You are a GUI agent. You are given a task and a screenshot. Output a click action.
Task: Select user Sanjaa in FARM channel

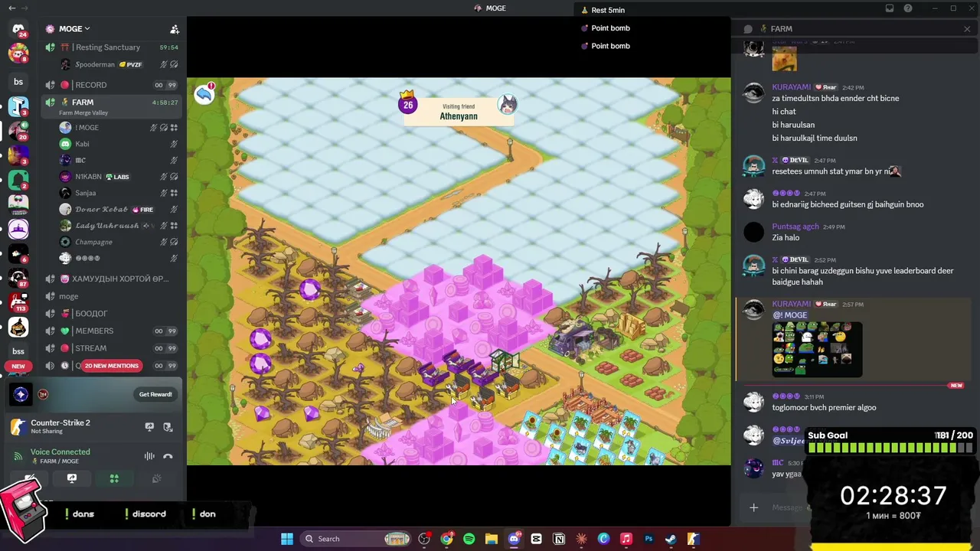click(119, 193)
